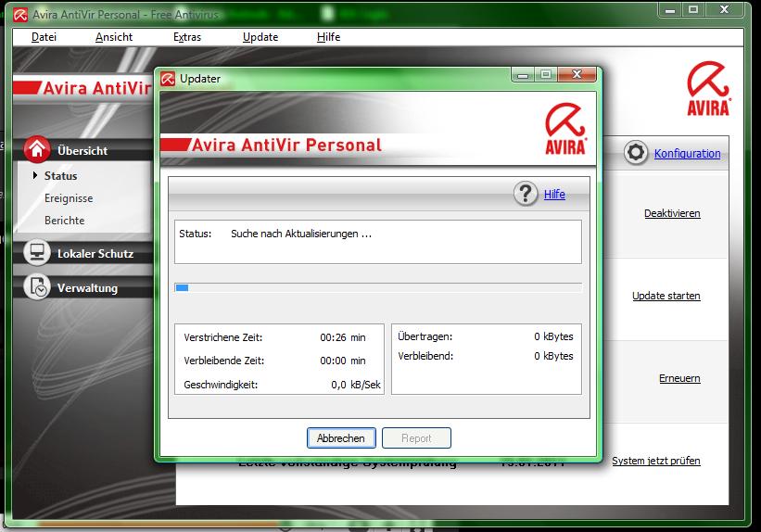Click the Avira umbrella logo in Updater dialog
Screen dimensions: 761x532
(x=565, y=129)
